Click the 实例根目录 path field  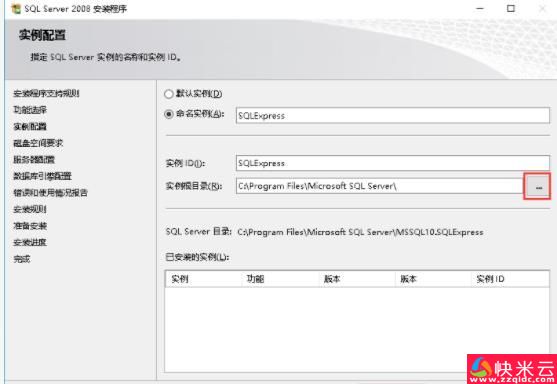379,186
